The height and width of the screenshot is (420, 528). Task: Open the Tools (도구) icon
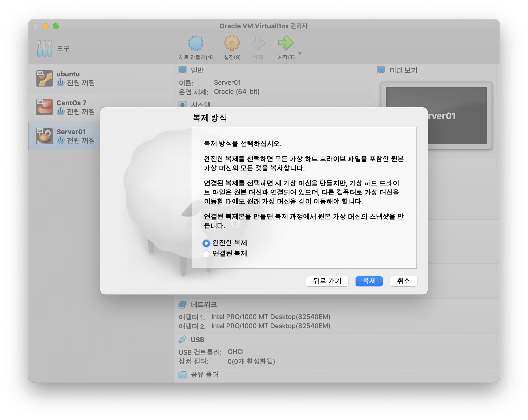(x=45, y=48)
